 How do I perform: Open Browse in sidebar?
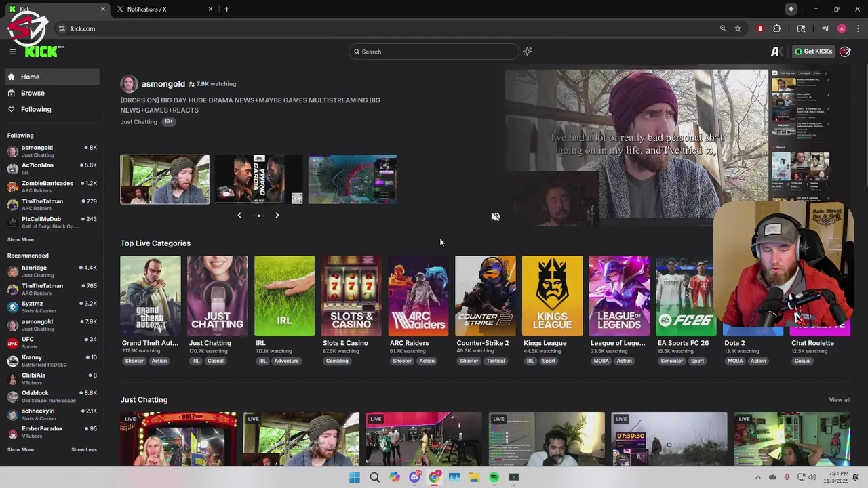(x=52, y=93)
